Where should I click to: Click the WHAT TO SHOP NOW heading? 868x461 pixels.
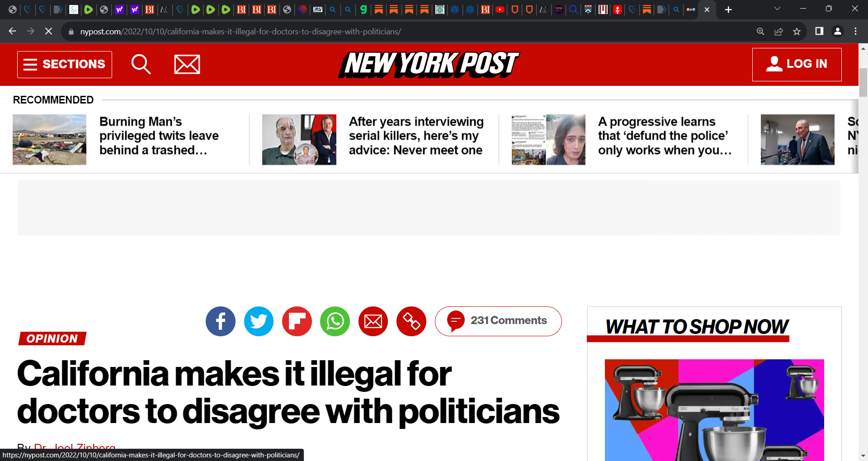697,327
